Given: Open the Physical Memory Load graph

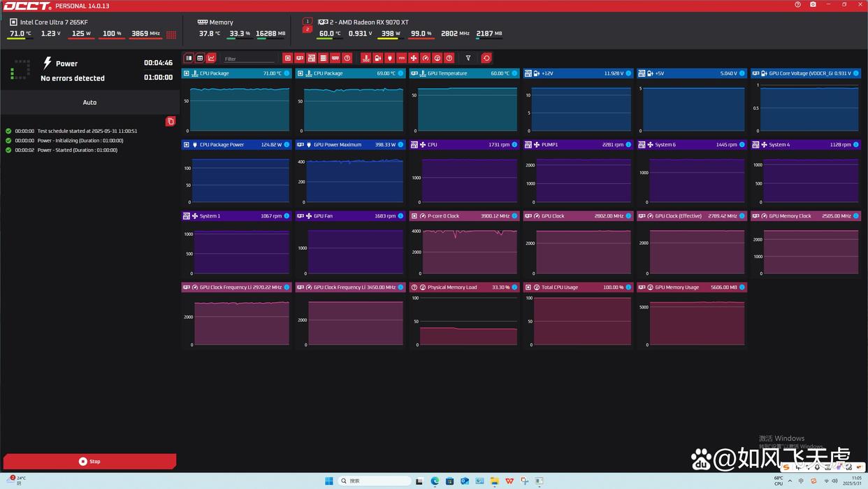Looking at the screenshot, I should [x=465, y=315].
